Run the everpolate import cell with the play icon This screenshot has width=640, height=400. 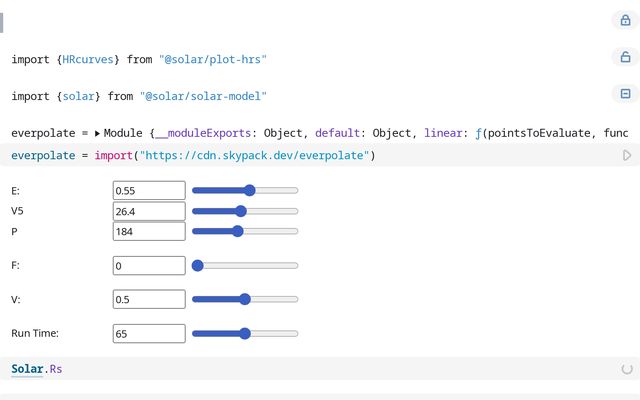coord(627,156)
